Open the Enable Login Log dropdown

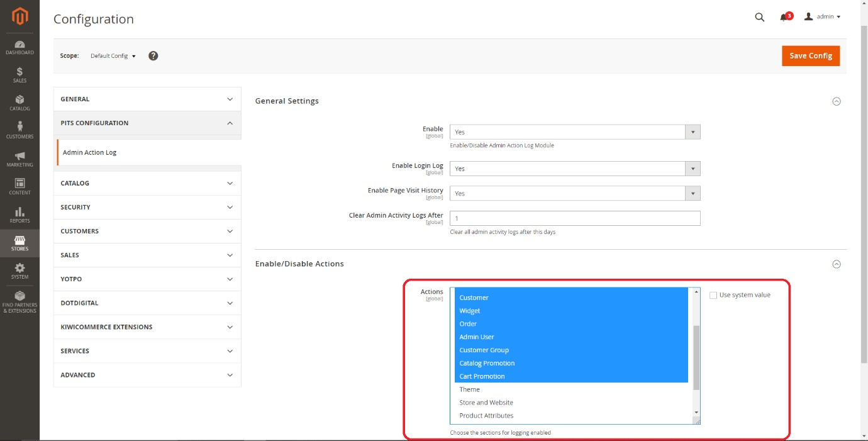click(x=574, y=169)
